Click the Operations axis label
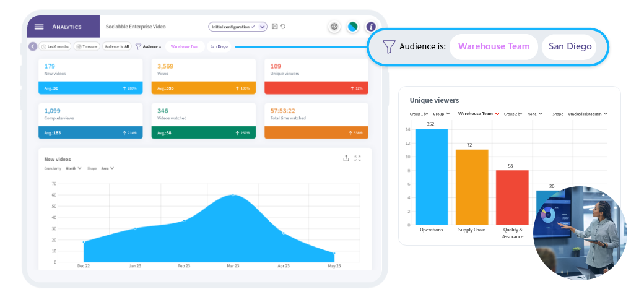The image size is (644, 297). tap(431, 230)
